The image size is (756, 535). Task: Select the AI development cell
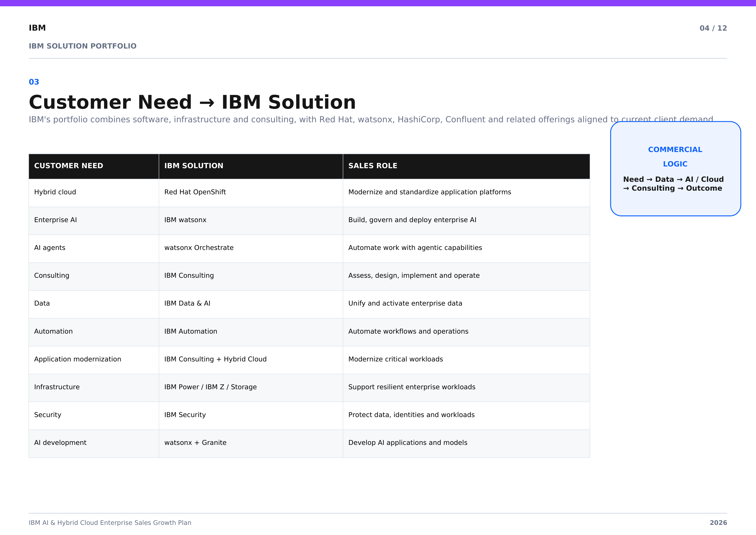(94, 443)
